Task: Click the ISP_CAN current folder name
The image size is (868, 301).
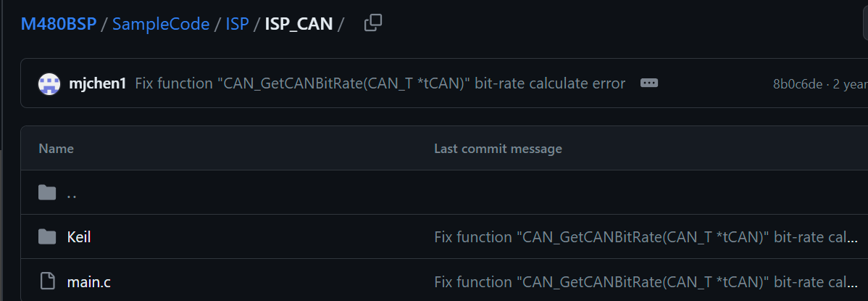Action: pos(299,24)
